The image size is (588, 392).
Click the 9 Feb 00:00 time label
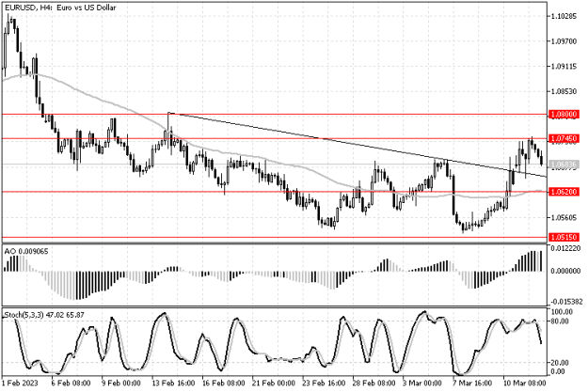(121, 384)
